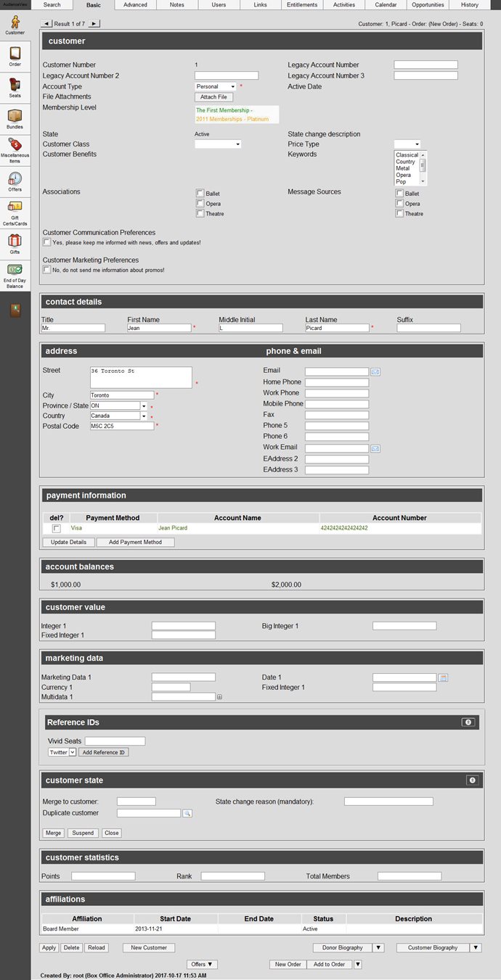Viewport: 501px width, 980px height.
Task: Check the Ballet association checkbox
Action: pyautogui.click(x=200, y=194)
